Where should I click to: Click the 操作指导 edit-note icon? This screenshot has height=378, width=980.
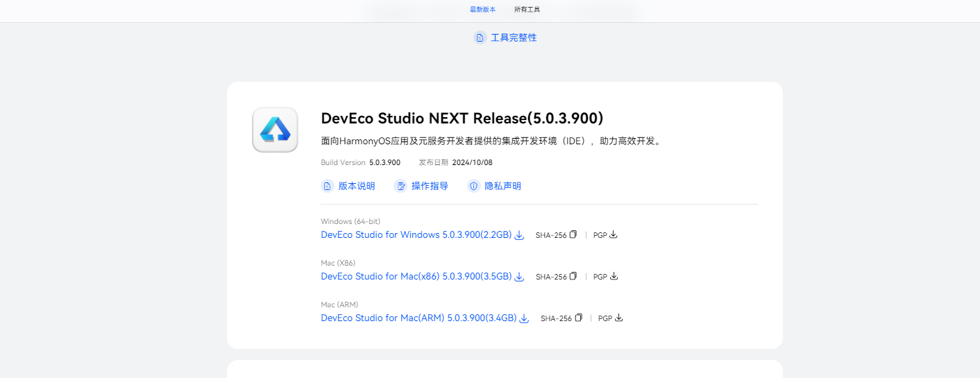click(x=400, y=186)
